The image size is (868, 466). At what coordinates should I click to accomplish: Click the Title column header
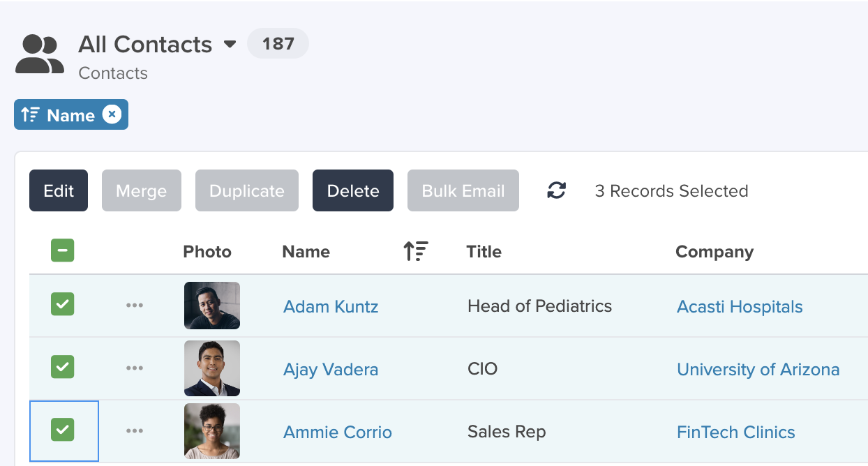pyautogui.click(x=484, y=251)
